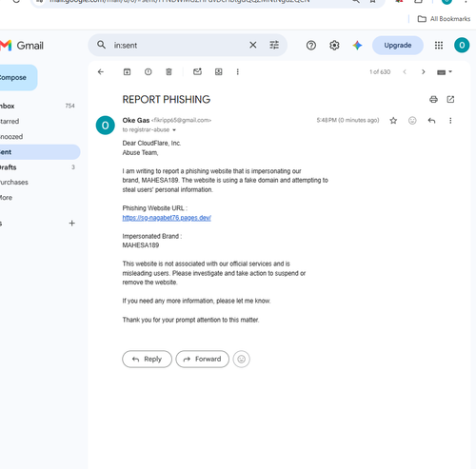
Task: Open the toolbar More options menu
Action: (237, 72)
